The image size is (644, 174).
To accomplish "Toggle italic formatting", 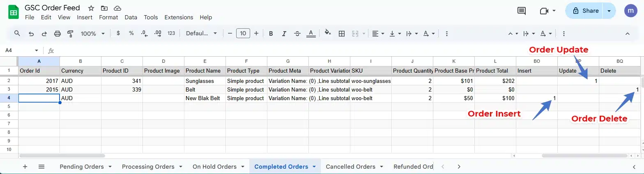I will click(x=284, y=34).
